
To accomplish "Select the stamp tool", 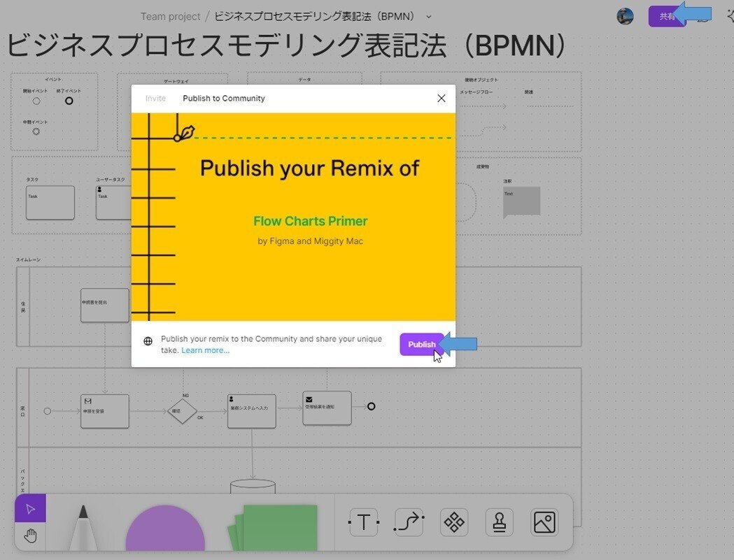I will coord(499,522).
